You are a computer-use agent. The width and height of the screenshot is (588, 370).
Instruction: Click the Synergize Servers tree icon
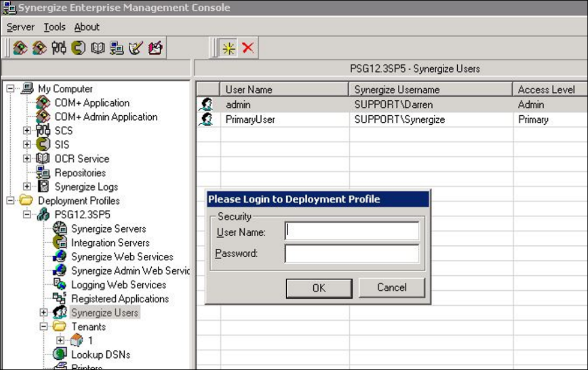coord(59,228)
